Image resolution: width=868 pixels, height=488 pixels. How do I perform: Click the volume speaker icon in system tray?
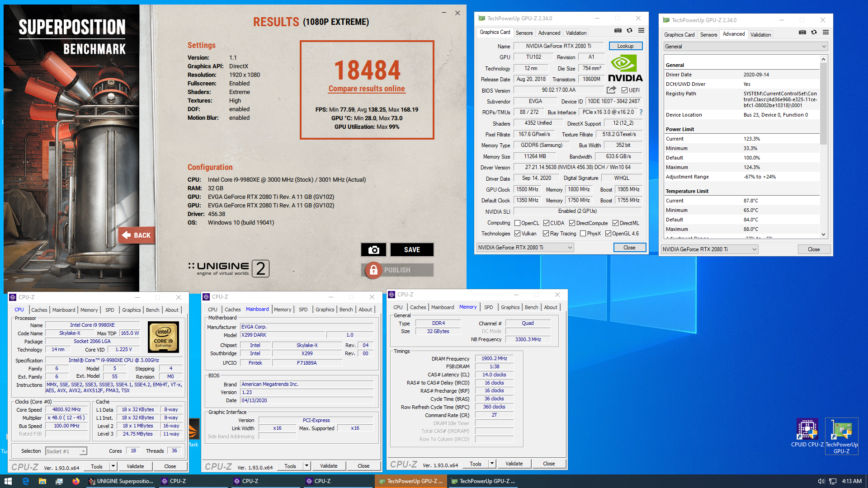(x=821, y=481)
